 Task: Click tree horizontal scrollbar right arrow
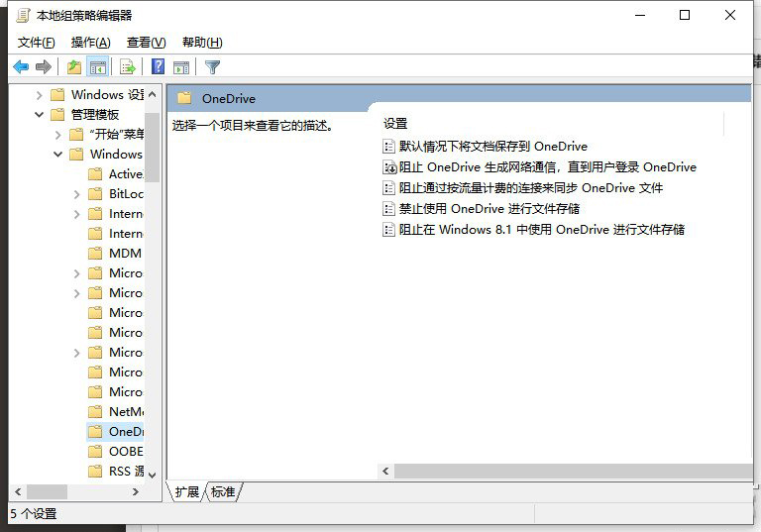pyautogui.click(x=136, y=491)
